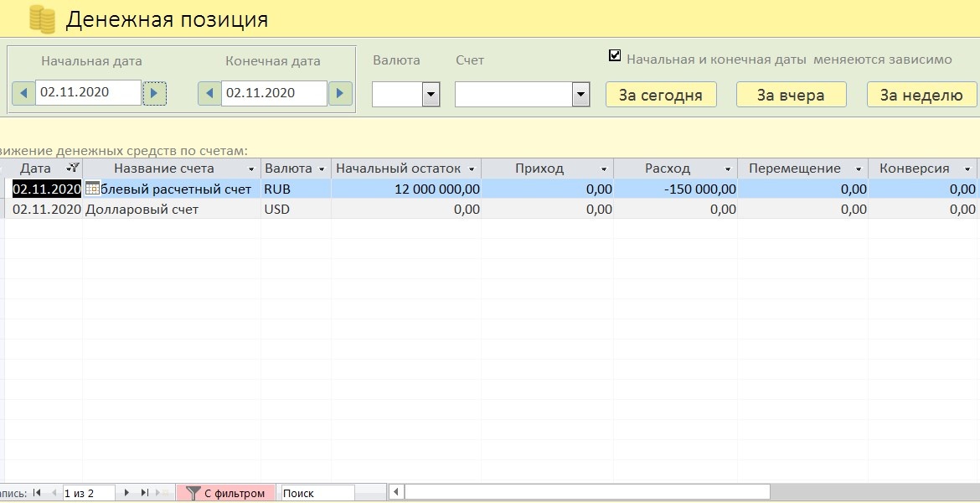Go to the last record navigation icon
Viewport: 980px width, 503px height.
145,493
